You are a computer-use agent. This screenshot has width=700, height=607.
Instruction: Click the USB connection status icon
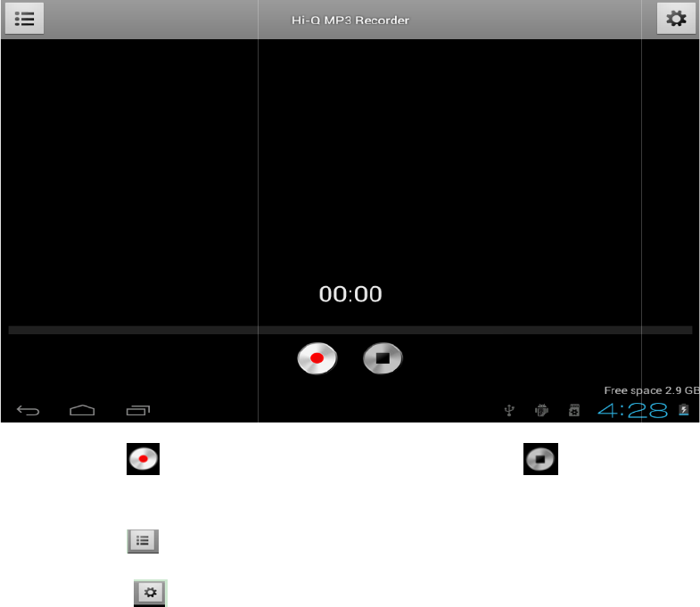509,410
